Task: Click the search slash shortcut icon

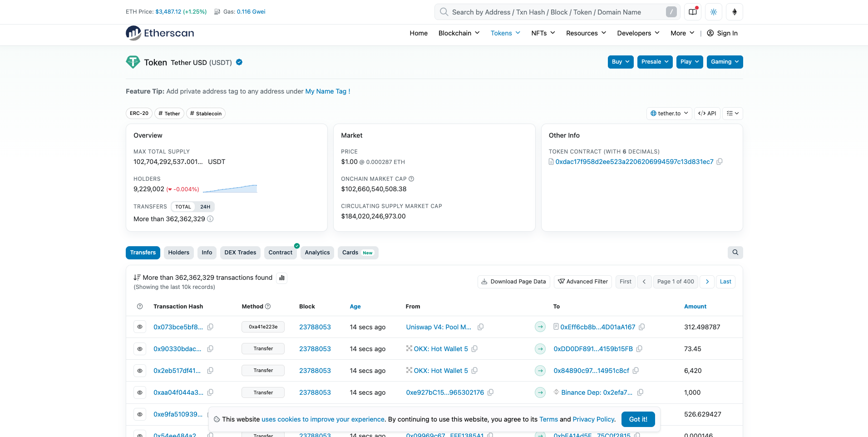Action: pyautogui.click(x=671, y=12)
